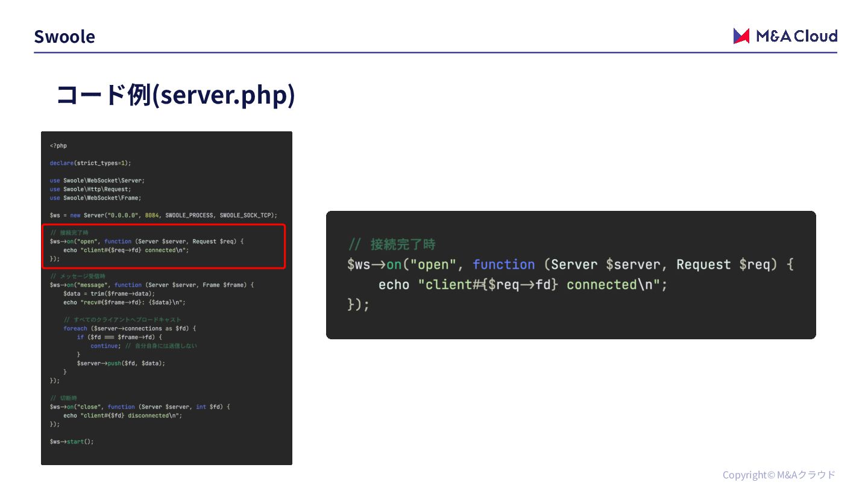Click the "$ws = new Server("0.0.0.0", 8084" line
Viewport: 868px width, 488px height.
coord(164,215)
